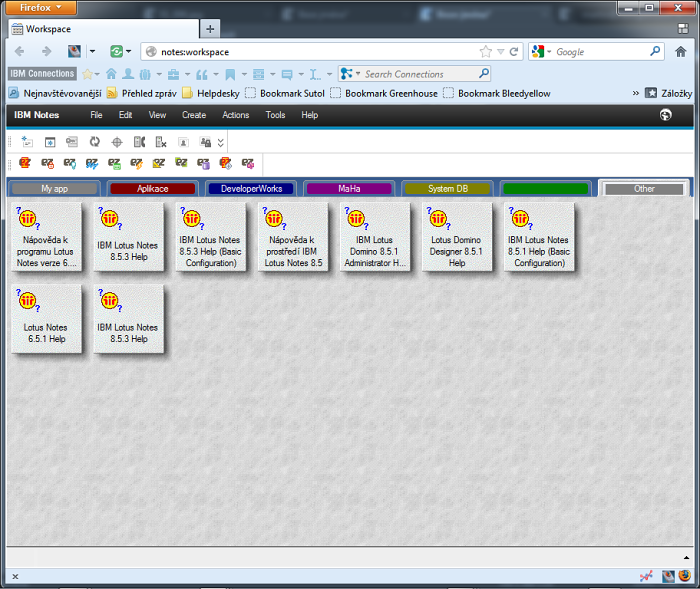Switch to the blue DeveloperWorks workspace tab
This screenshot has height=589, width=700.
[x=251, y=189]
